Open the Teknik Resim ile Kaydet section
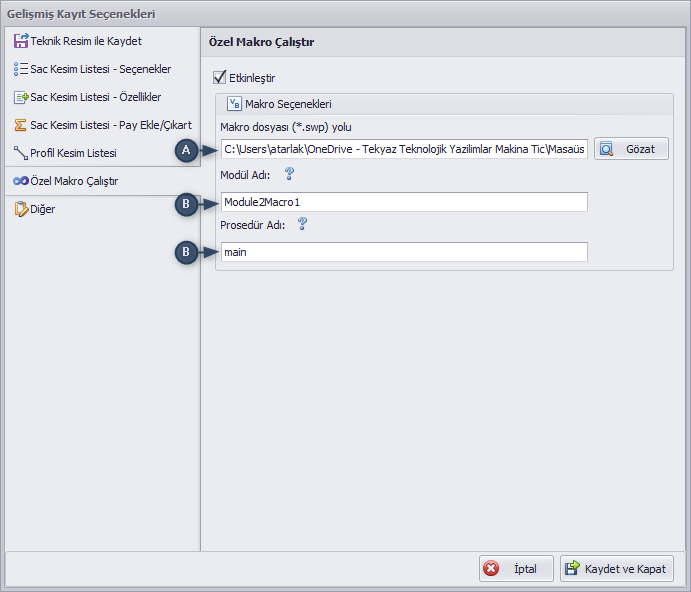This screenshot has width=691, height=592. (102, 41)
